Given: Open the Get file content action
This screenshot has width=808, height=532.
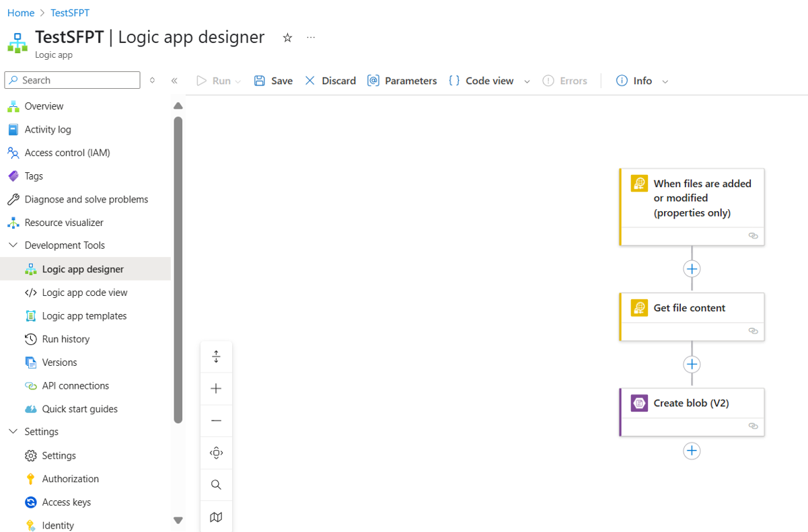Looking at the screenshot, I should [690, 308].
